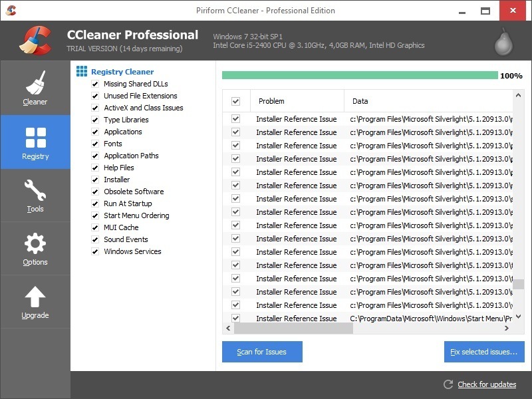Click the Scan for Issues button
This screenshot has height=399, width=532.
point(262,352)
